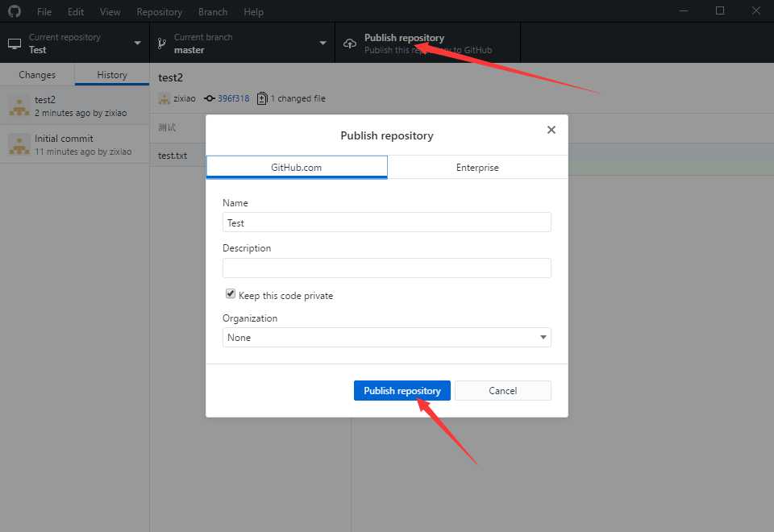
Task: Open the Edit menu
Action: pos(76,12)
